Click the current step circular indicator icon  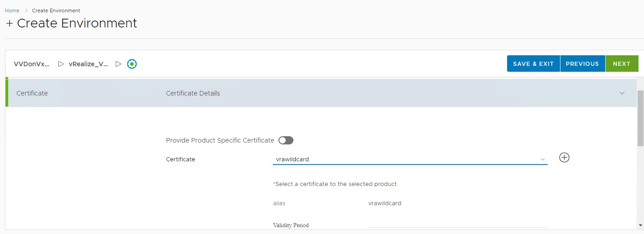(132, 64)
